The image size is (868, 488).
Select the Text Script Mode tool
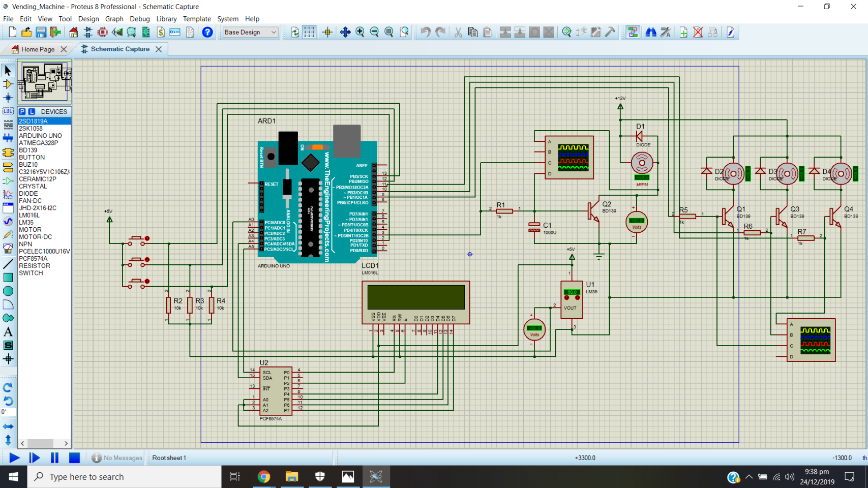coord(8,125)
